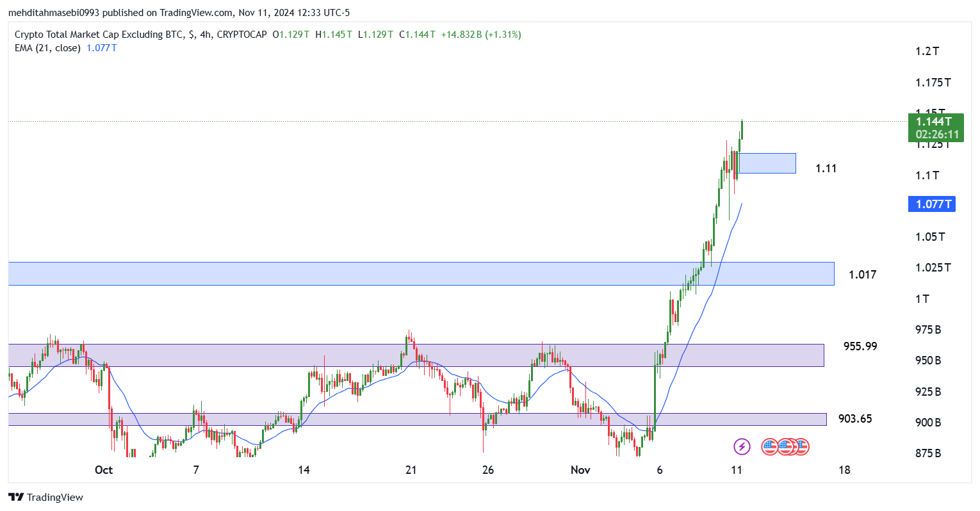Open the purple lightning bolt event icon
The image size is (980, 511).
coord(742,446)
